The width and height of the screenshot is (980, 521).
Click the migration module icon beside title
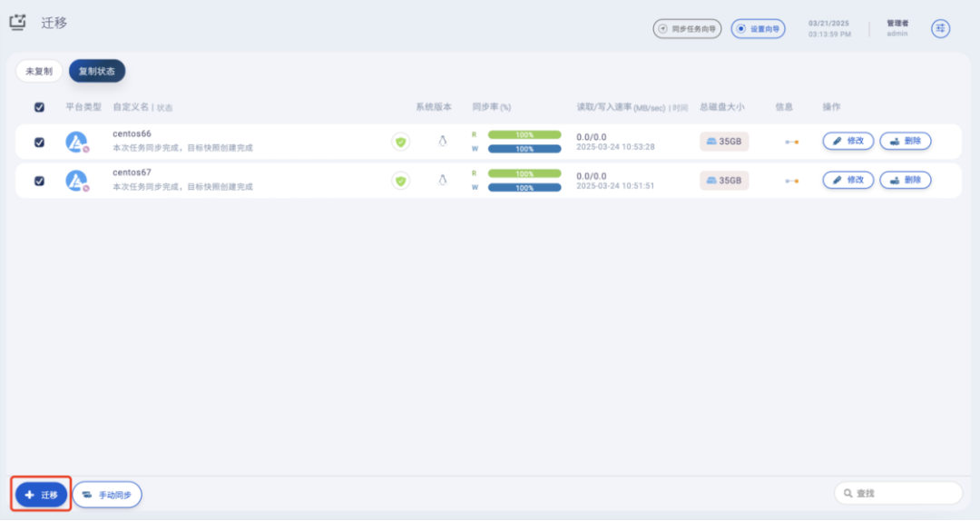pyautogui.click(x=17, y=23)
